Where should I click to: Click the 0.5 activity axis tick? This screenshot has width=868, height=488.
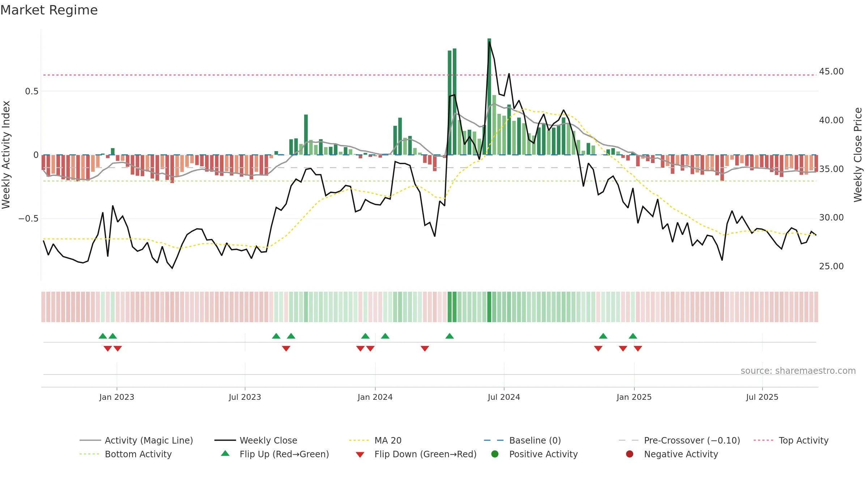pos(31,91)
